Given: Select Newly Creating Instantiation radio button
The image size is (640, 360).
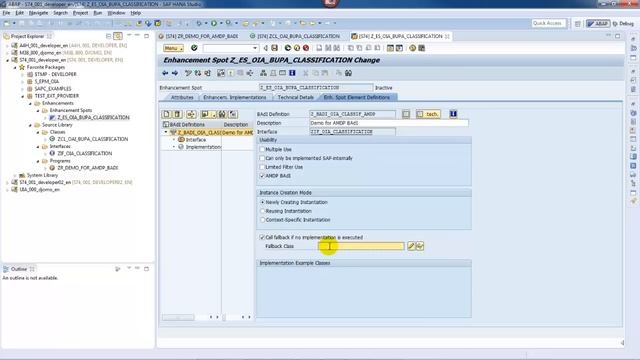Looking at the screenshot, I should 262,202.
